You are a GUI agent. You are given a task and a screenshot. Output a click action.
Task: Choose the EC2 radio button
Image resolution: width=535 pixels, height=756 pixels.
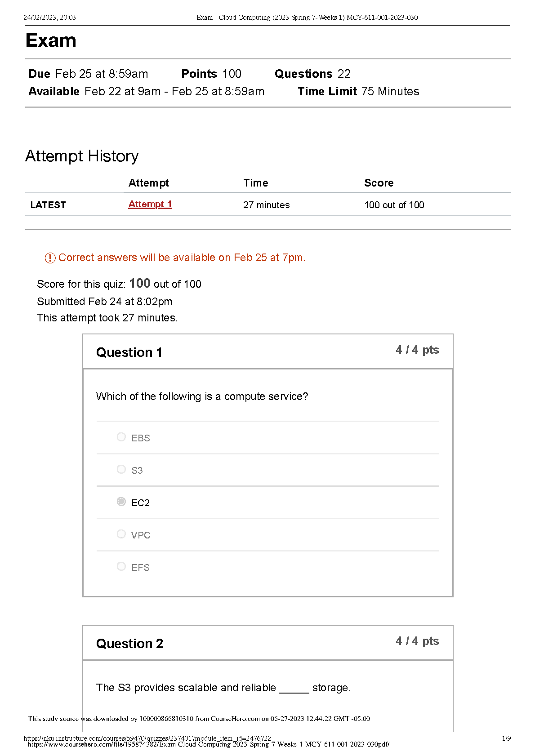coord(121,502)
